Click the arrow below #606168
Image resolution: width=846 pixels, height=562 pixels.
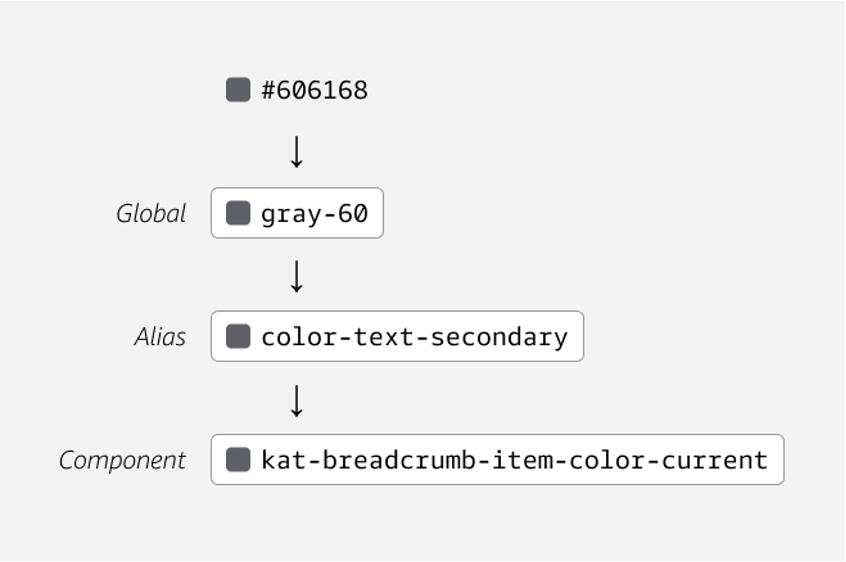(297, 152)
